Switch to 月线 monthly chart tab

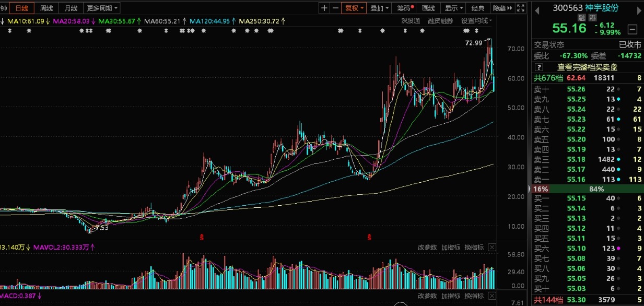click(x=70, y=8)
